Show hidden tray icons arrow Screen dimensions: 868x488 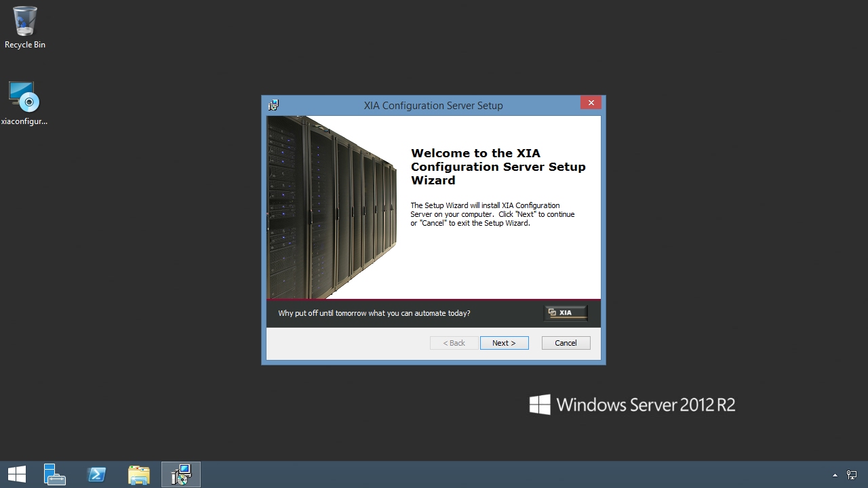835,475
